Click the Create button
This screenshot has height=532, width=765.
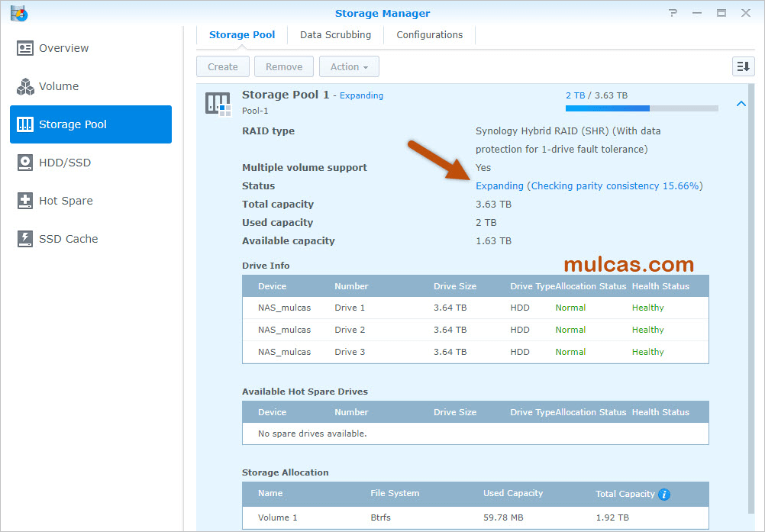[x=222, y=66]
